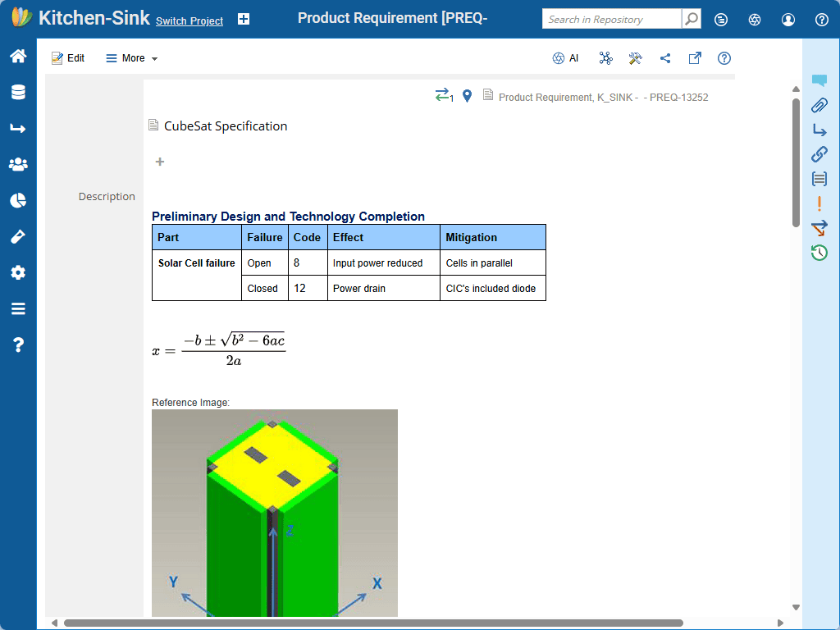Open the comments speech bubble icon
This screenshot has height=630, width=840.
(819, 80)
